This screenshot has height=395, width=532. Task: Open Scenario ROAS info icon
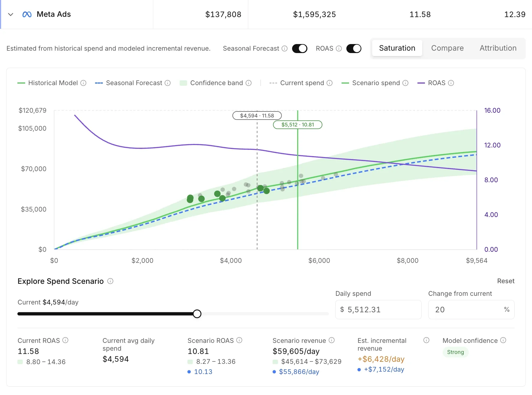click(x=239, y=340)
